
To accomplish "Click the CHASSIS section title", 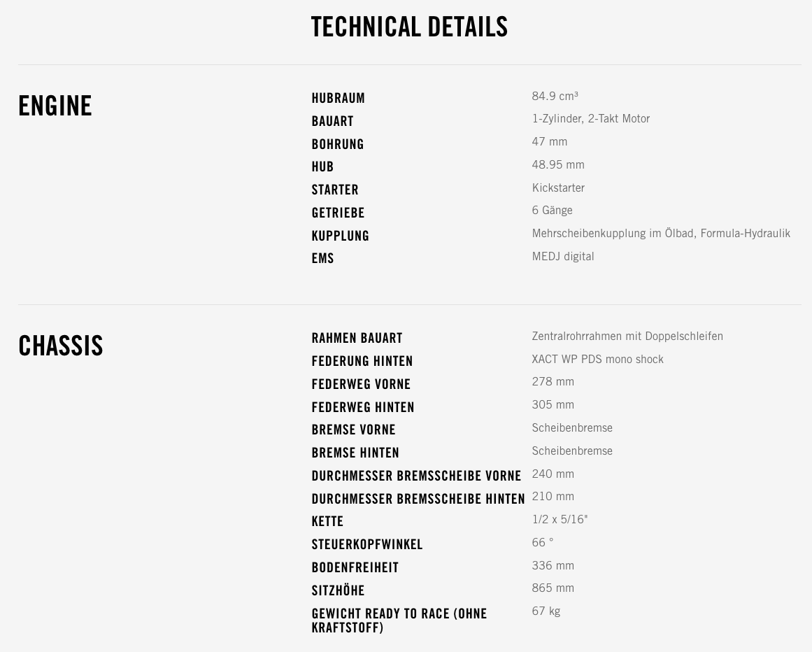I will pos(61,346).
